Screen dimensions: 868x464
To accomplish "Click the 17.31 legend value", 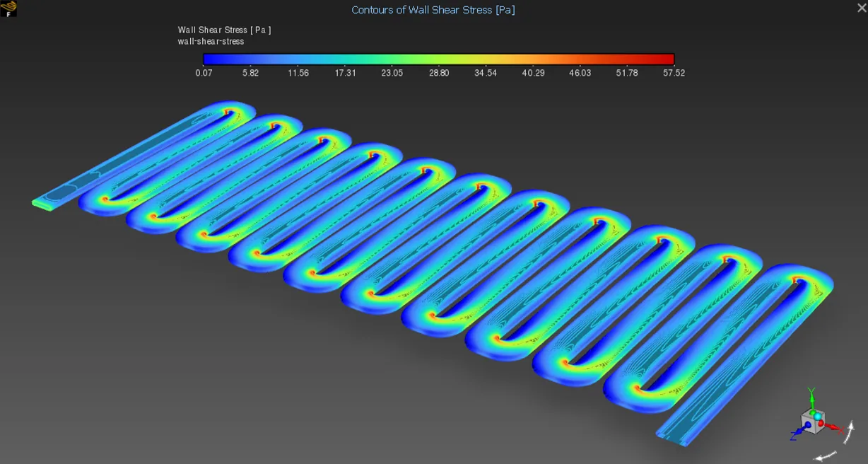I will click(x=345, y=73).
